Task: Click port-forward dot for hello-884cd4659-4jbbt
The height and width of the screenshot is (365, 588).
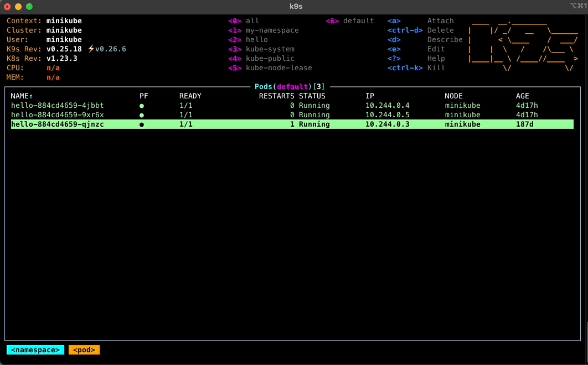Action: [142, 106]
